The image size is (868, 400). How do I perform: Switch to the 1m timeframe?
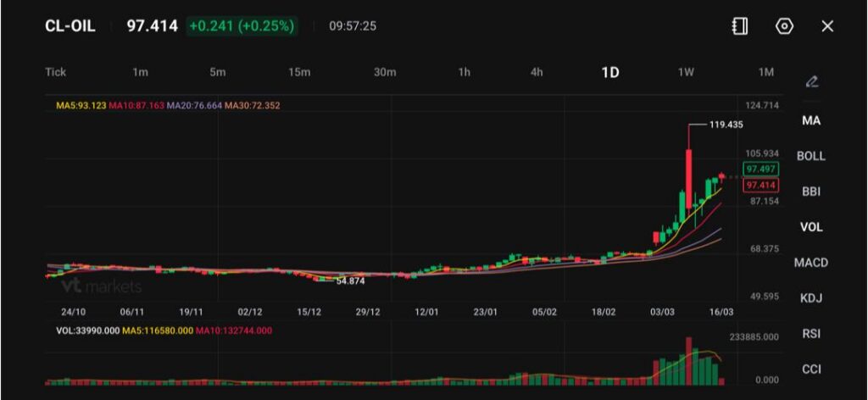click(x=141, y=72)
